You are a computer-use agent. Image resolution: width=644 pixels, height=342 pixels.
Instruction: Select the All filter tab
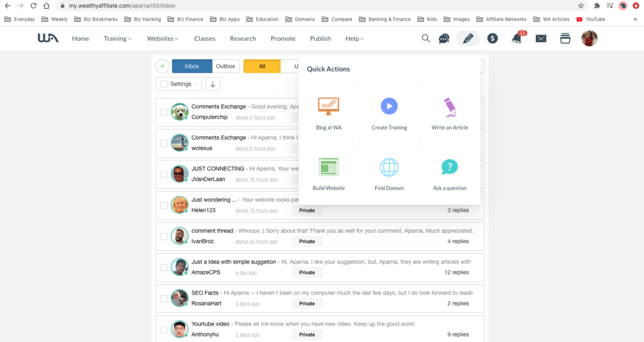pyautogui.click(x=262, y=66)
